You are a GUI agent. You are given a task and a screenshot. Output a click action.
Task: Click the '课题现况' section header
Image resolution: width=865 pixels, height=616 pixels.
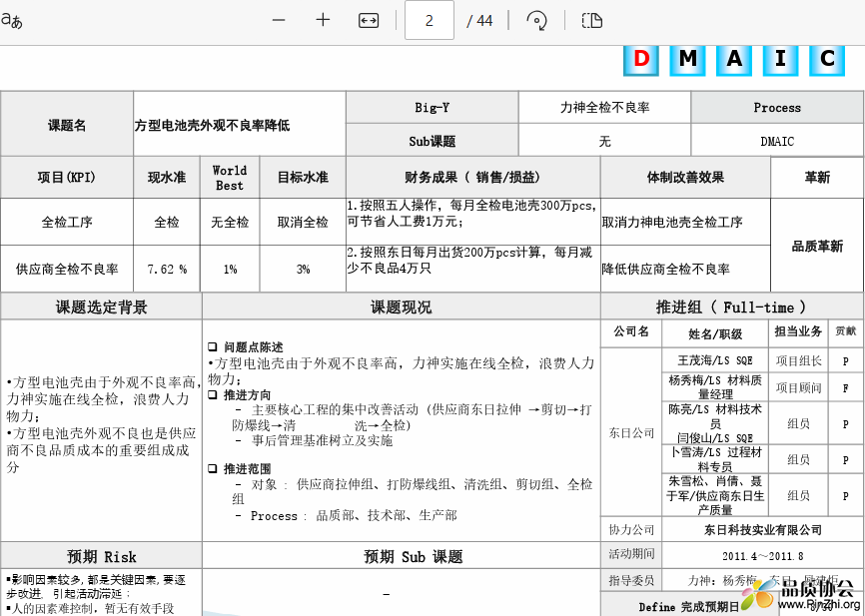point(402,308)
